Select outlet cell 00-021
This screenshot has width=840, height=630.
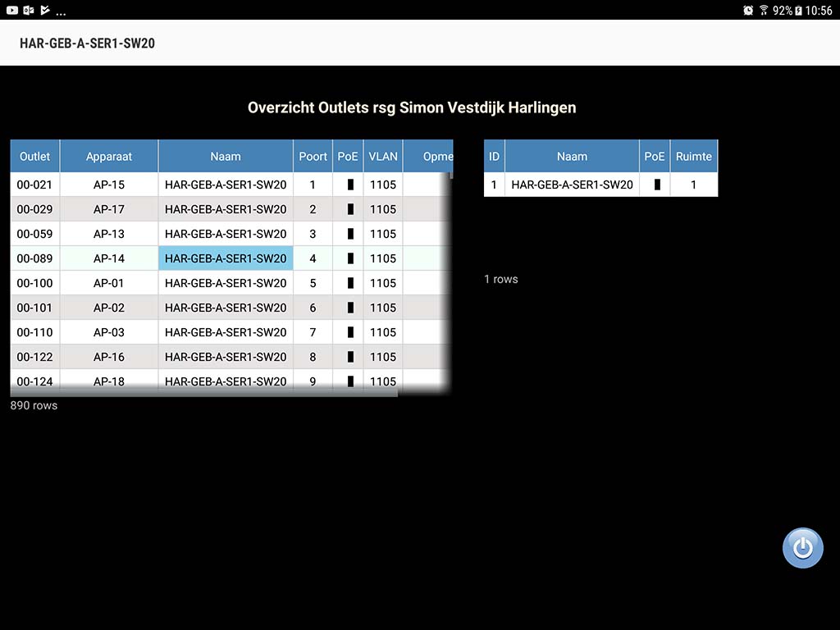34,185
